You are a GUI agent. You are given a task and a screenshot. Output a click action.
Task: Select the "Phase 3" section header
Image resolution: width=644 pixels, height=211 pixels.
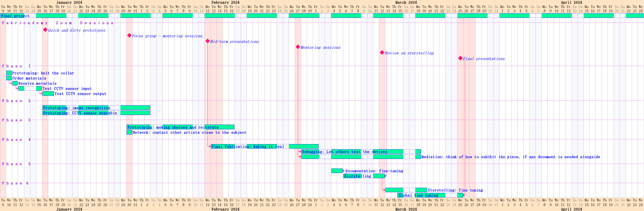pos(16,120)
